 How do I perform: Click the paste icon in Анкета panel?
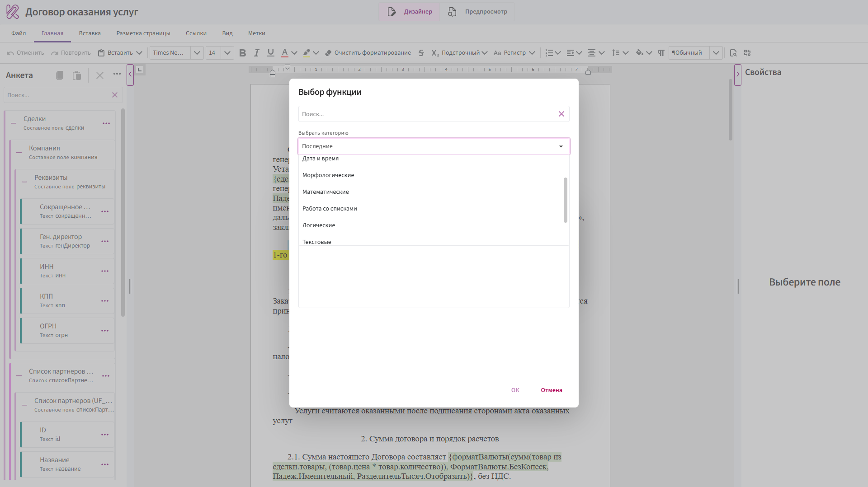(77, 75)
